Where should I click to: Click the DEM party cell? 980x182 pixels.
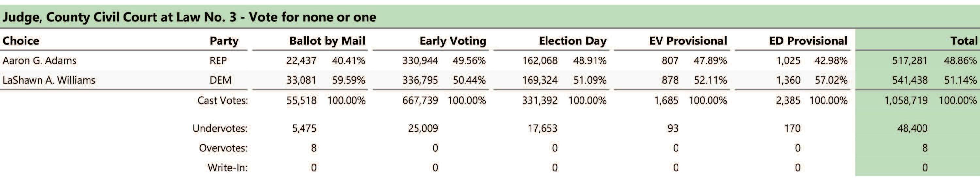click(x=220, y=80)
